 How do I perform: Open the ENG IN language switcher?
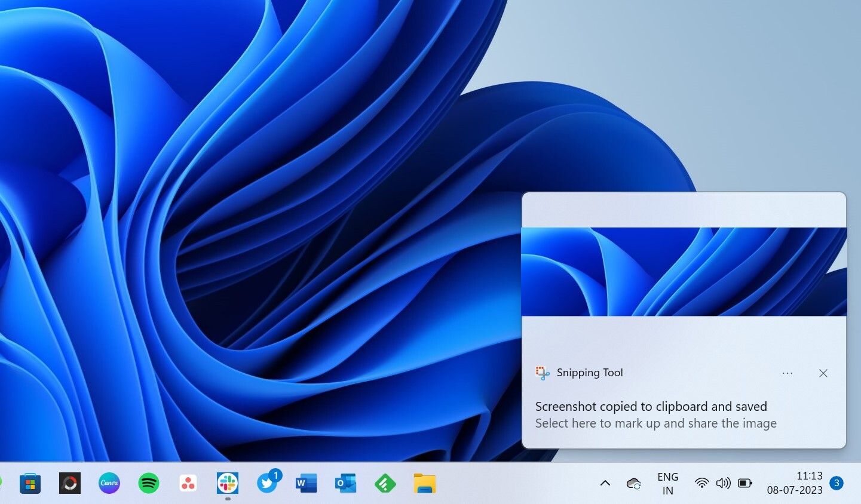667,484
